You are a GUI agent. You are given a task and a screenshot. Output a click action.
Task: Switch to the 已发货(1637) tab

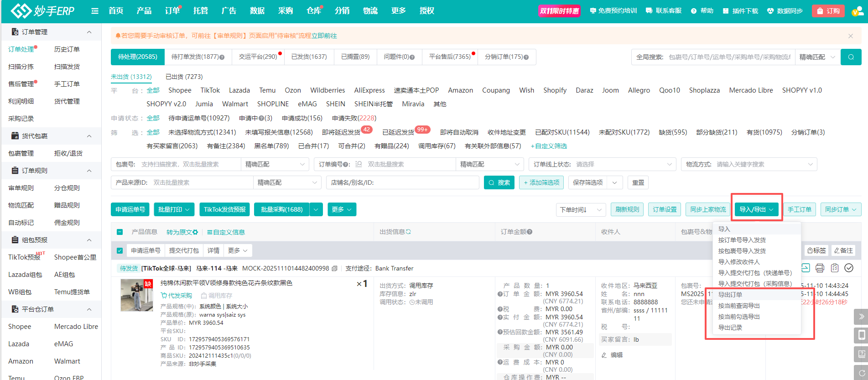(x=309, y=57)
